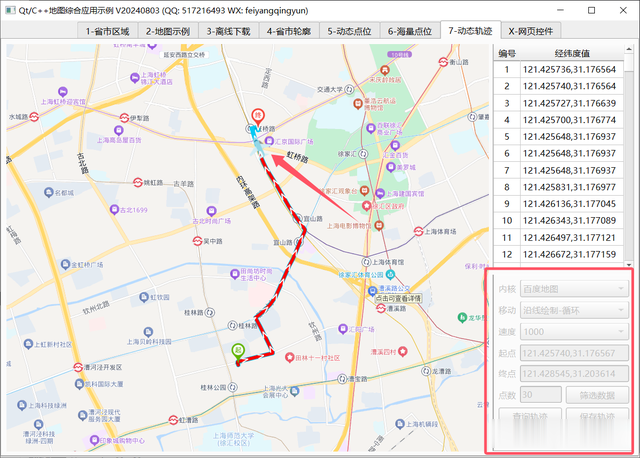Click the 漕溪路公交 bus stop icon

point(372,291)
